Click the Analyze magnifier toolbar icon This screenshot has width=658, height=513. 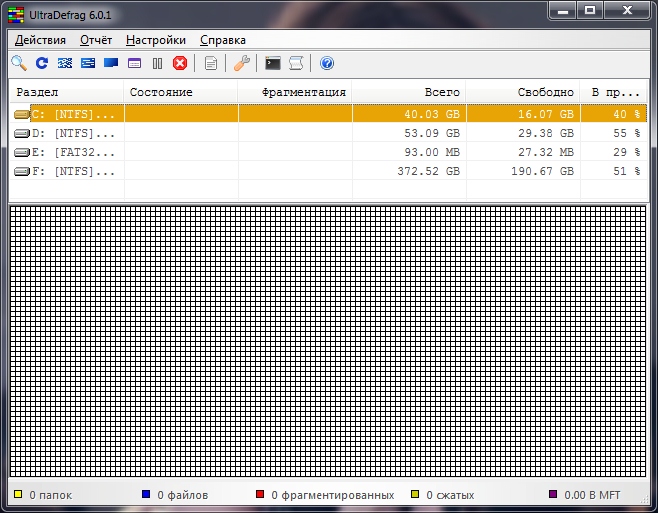click(x=19, y=63)
